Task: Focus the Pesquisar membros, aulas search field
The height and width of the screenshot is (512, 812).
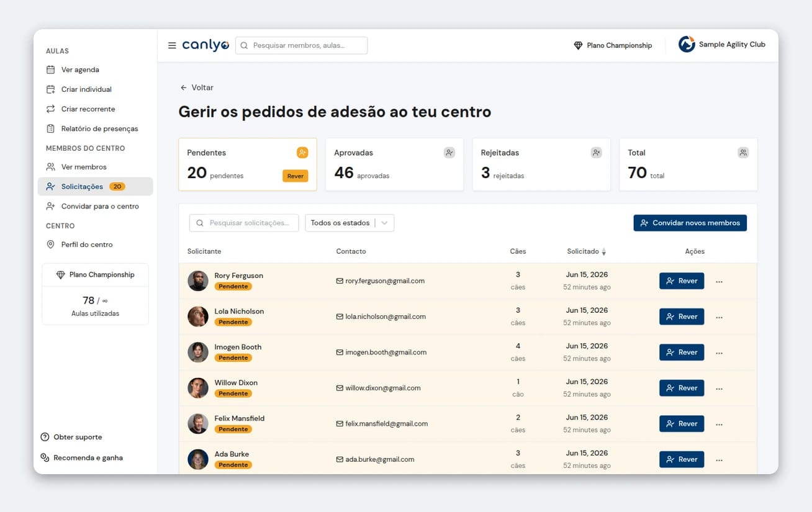Action: coord(301,45)
